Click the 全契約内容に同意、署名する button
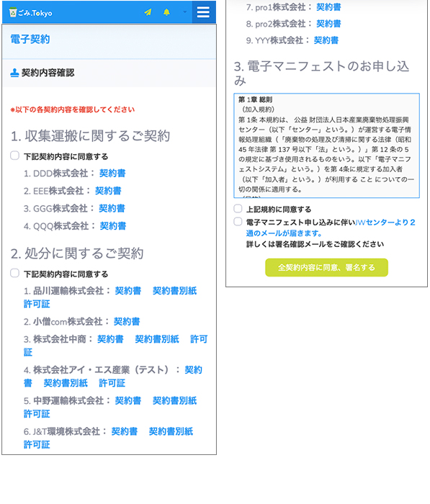The height and width of the screenshot is (504, 430). 326,267
